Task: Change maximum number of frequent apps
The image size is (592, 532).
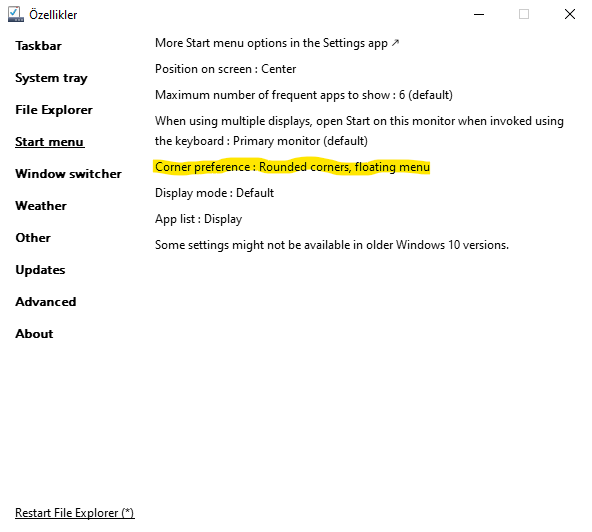Action: tap(304, 95)
